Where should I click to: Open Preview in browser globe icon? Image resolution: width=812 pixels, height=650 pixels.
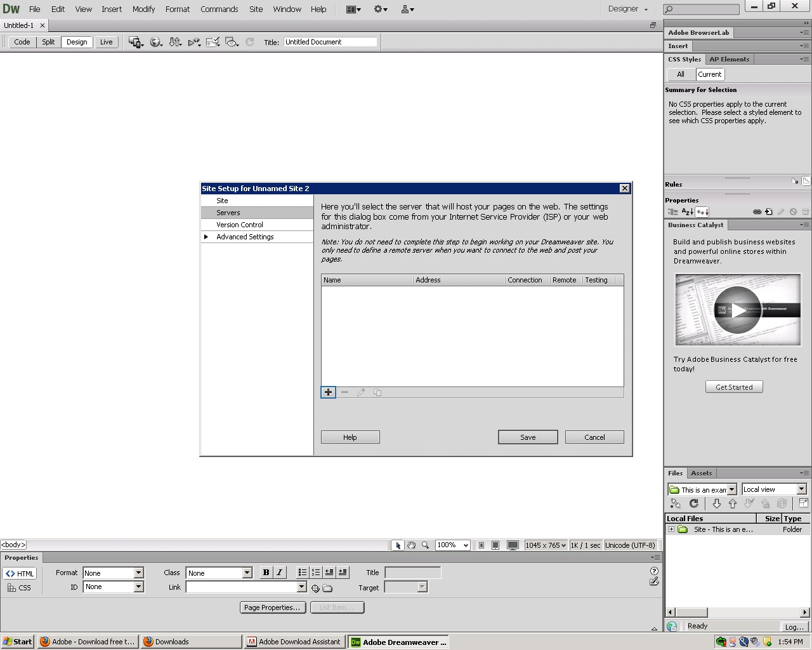(156, 42)
